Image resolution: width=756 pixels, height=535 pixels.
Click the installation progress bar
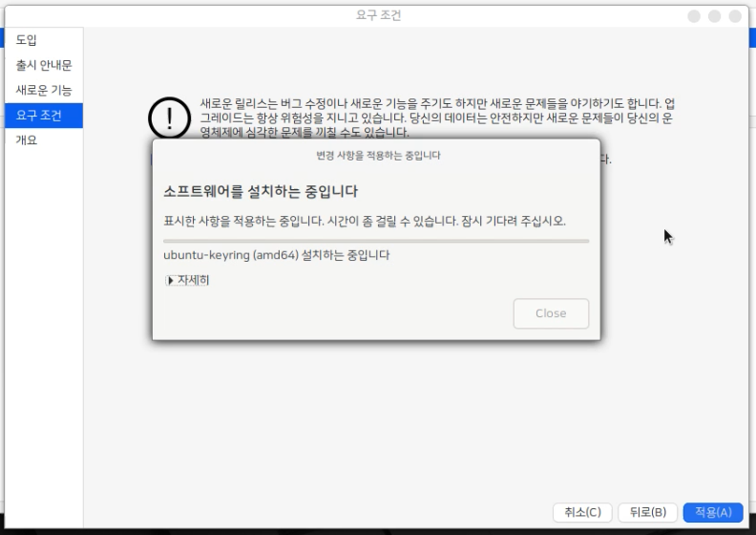[376, 241]
